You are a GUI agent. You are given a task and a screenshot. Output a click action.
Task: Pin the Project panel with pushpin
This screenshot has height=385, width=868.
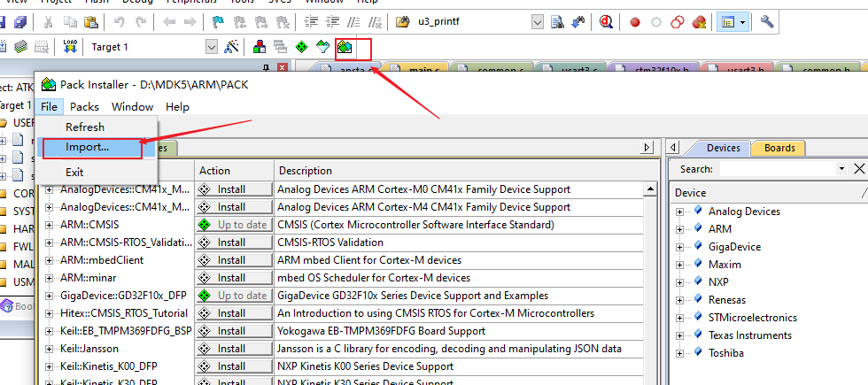(x=267, y=68)
